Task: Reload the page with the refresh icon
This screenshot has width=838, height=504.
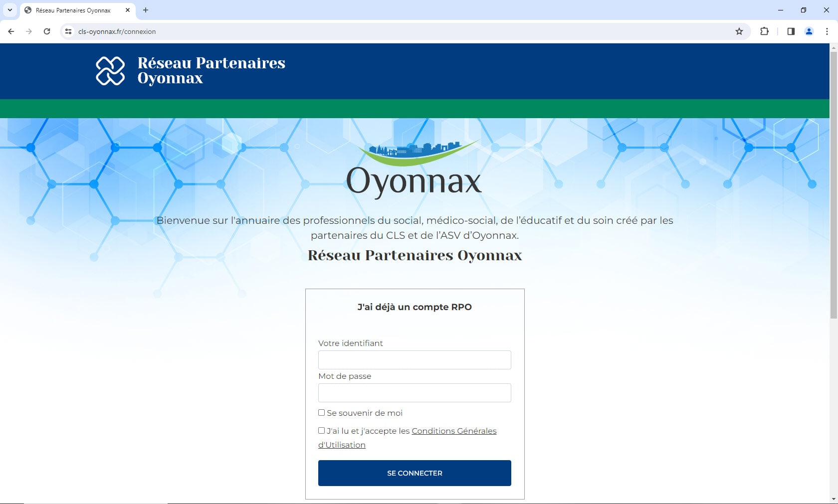Action: point(47,31)
